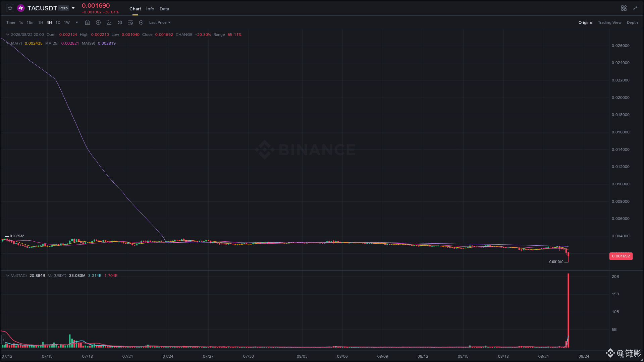Expand the side panel arrow at left edge
This screenshot has width=644, height=362.
point(3,340)
